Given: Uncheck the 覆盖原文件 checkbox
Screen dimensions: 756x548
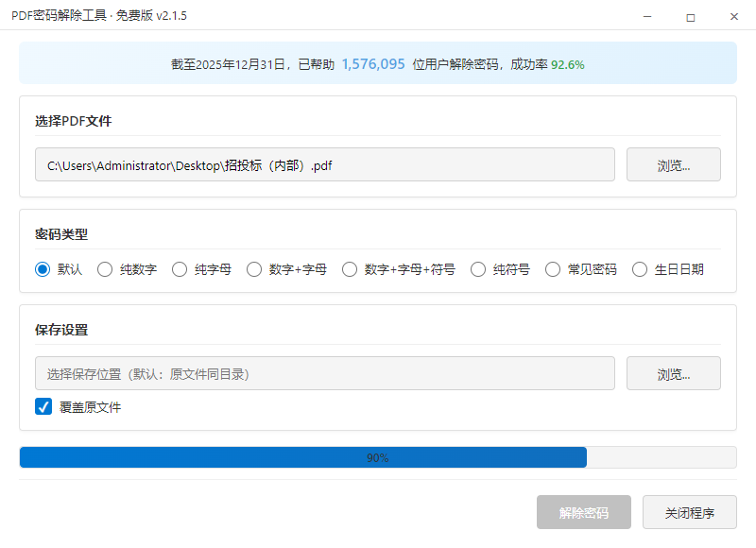Looking at the screenshot, I should click(42, 406).
